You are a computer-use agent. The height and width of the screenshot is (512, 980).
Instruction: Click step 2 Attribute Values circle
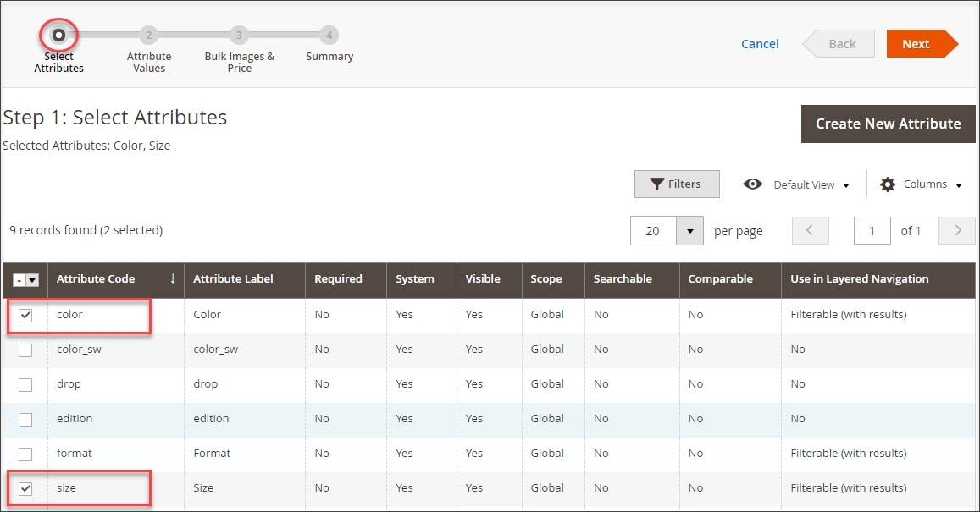point(149,35)
